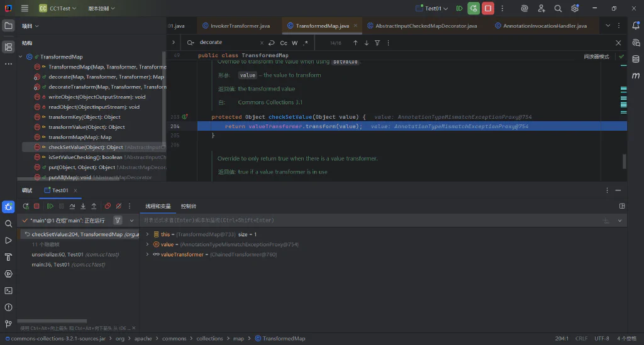Expand the valueTransformer variable node
Screen dimensions: 644x345
pyautogui.click(x=147, y=255)
